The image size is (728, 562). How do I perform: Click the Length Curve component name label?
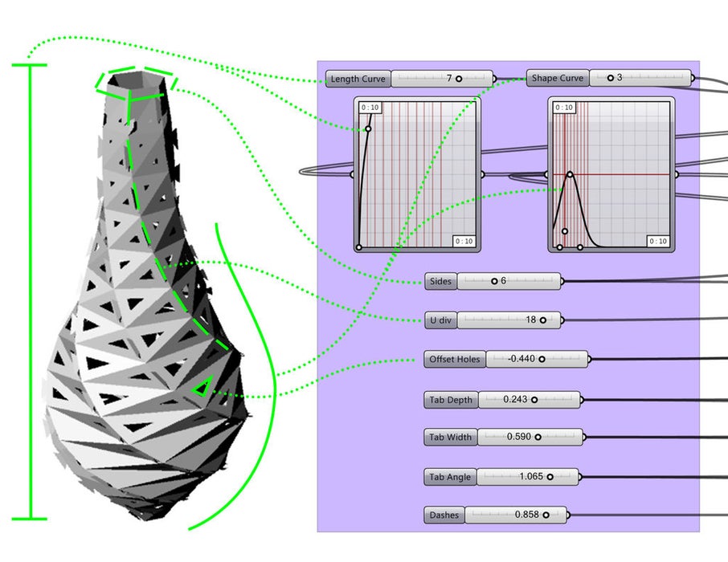tap(358, 79)
